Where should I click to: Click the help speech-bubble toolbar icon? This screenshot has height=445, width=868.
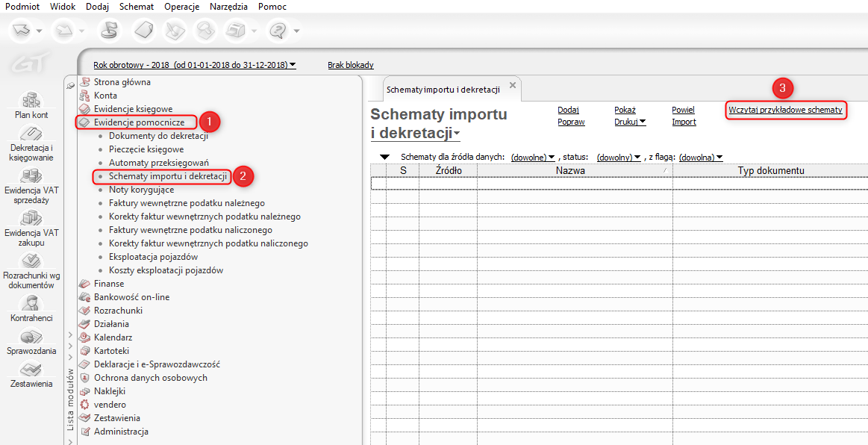coord(277,31)
